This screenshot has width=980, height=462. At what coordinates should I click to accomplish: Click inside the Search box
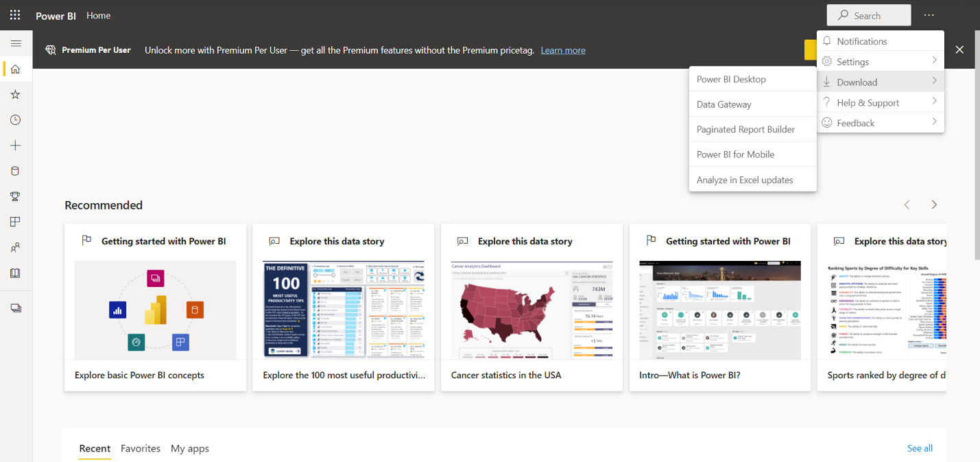point(869,16)
